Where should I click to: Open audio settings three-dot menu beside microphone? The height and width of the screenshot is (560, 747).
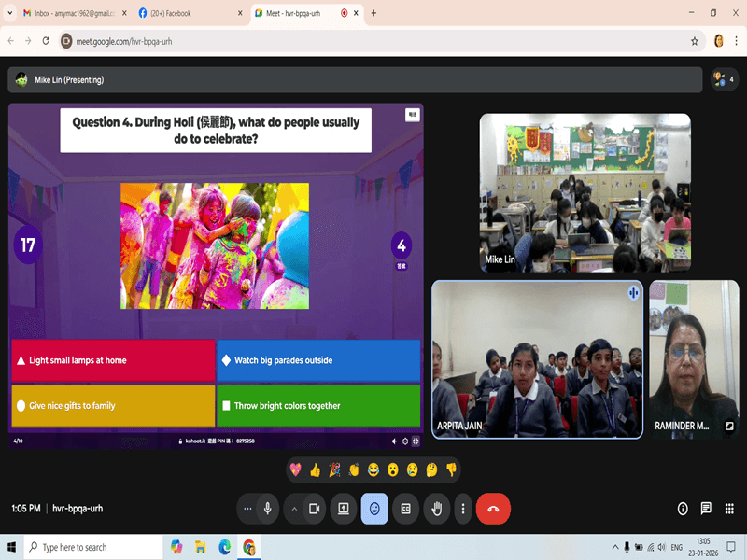pyautogui.click(x=247, y=509)
